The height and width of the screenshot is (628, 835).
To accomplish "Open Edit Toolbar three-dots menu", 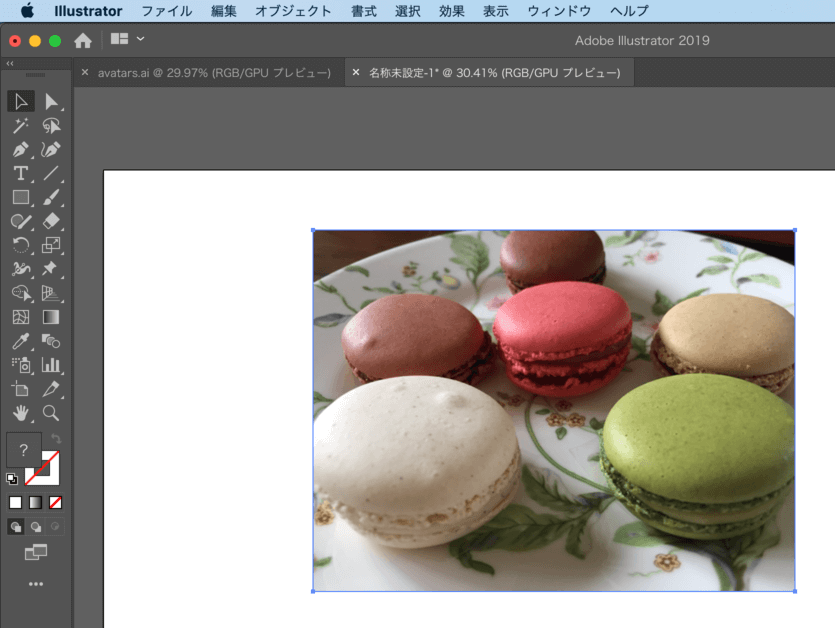I will pyautogui.click(x=36, y=583).
